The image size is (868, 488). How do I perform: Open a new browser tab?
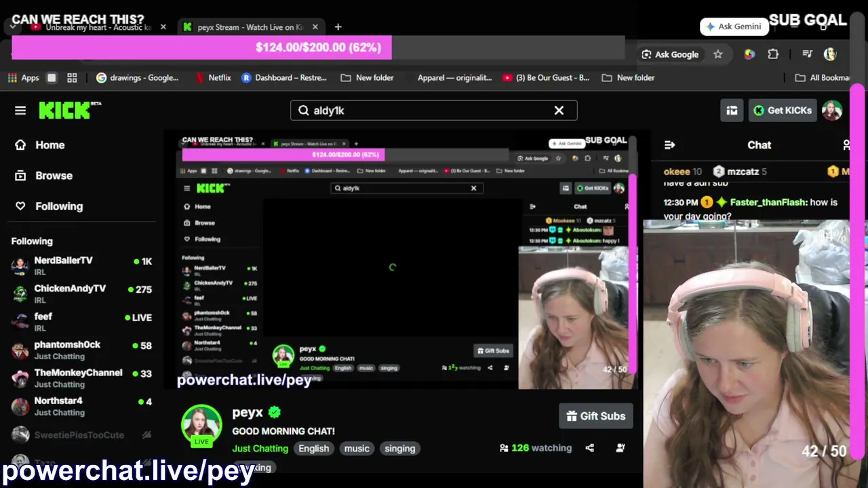(338, 27)
